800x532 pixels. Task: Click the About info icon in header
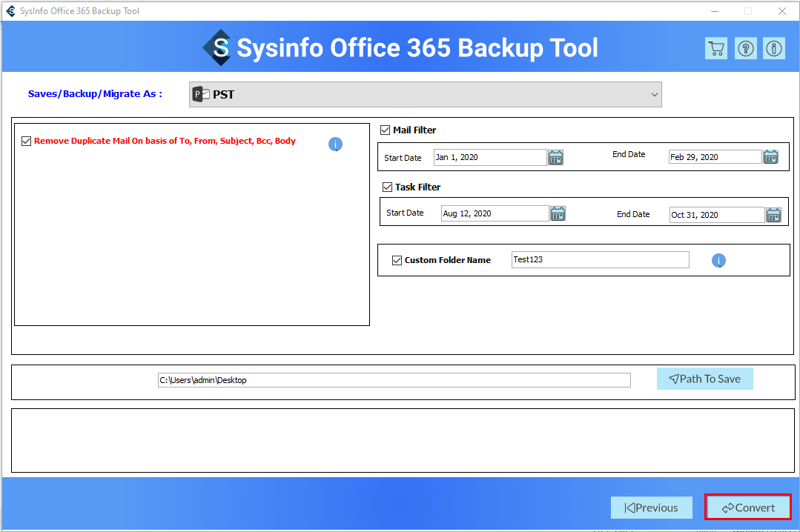(x=774, y=49)
